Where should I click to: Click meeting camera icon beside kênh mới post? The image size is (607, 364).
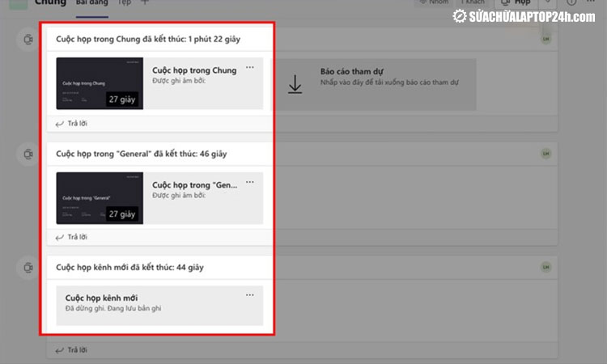click(x=29, y=268)
